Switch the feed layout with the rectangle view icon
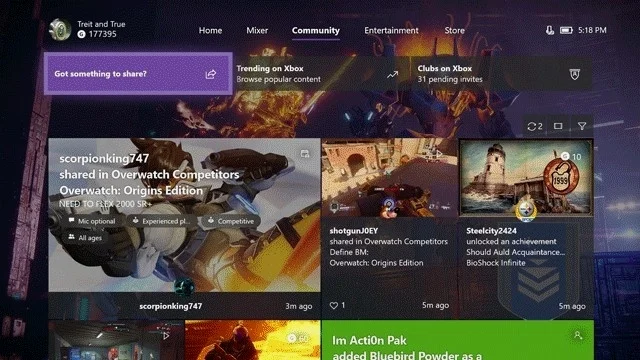The width and height of the screenshot is (640, 360). tap(558, 126)
